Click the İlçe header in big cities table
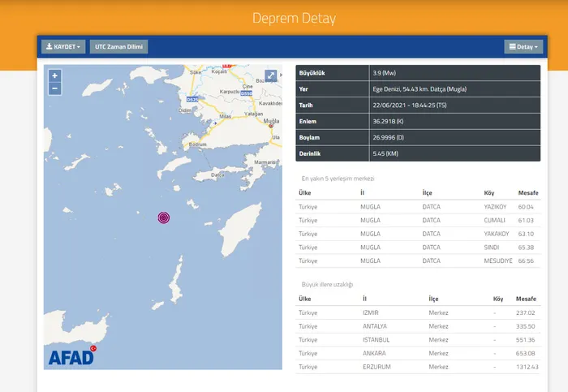The width and height of the screenshot is (568, 392). [433, 299]
